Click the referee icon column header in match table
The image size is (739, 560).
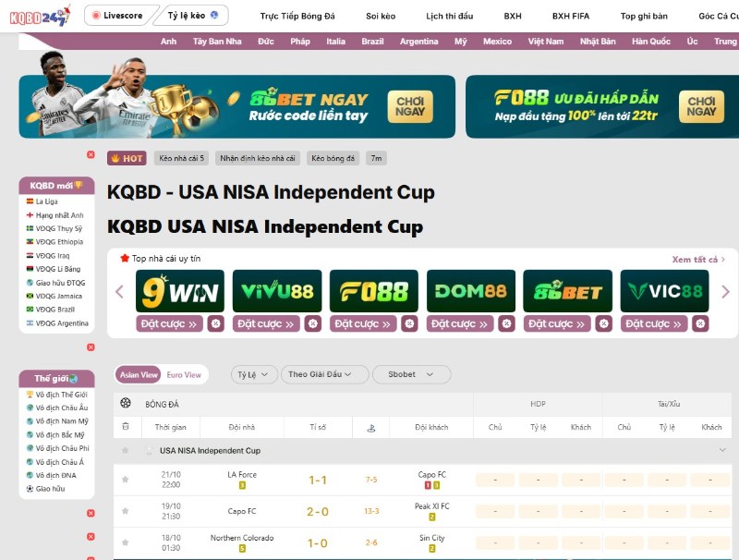372,429
